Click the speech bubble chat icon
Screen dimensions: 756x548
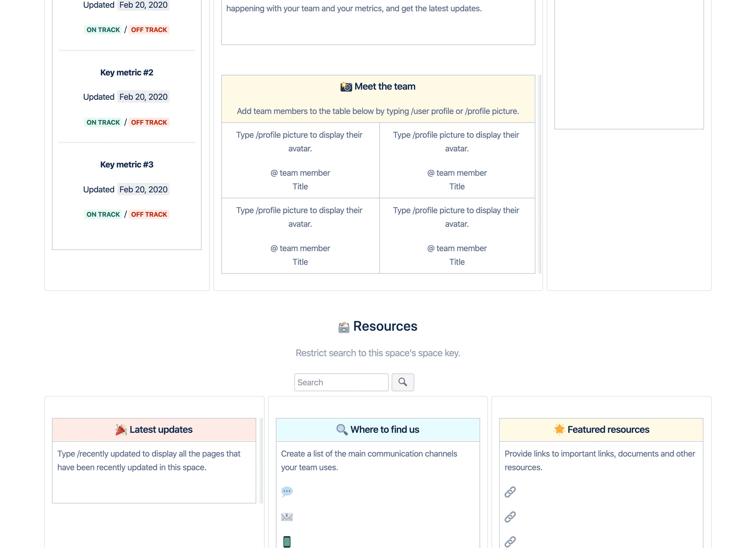[287, 492]
